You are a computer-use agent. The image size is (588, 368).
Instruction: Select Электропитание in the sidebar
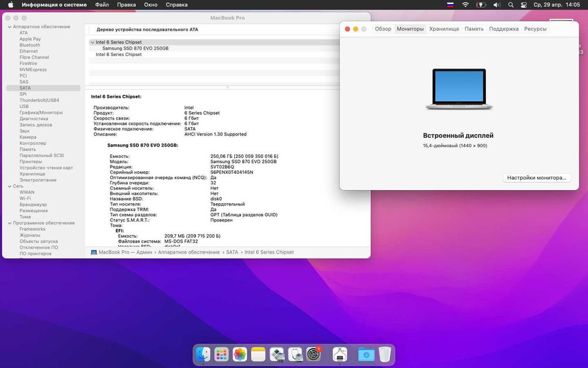click(38, 180)
